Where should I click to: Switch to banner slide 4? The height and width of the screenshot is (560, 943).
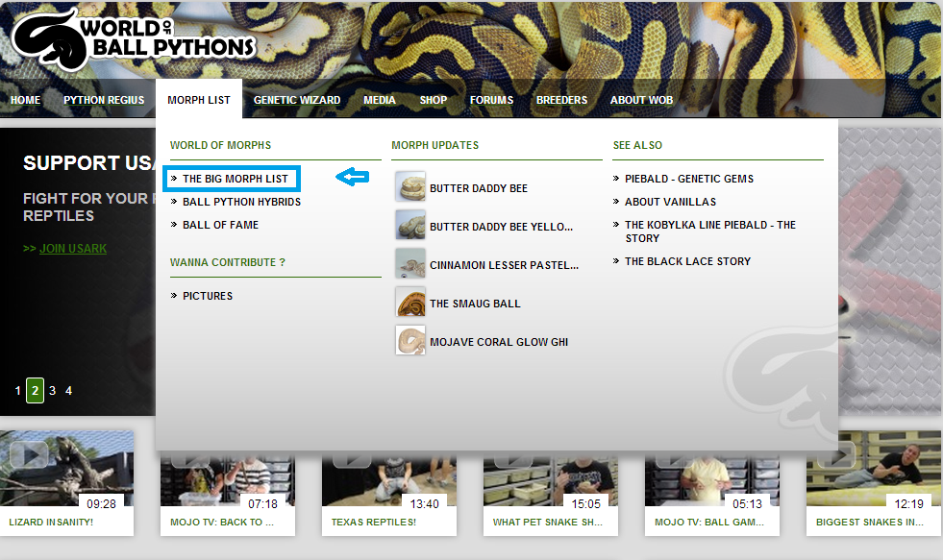(x=68, y=391)
